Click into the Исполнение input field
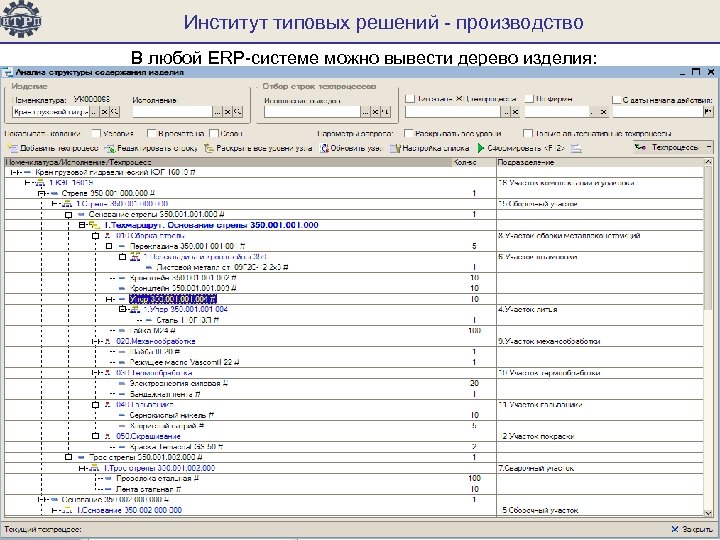The image size is (720, 540). (173, 112)
